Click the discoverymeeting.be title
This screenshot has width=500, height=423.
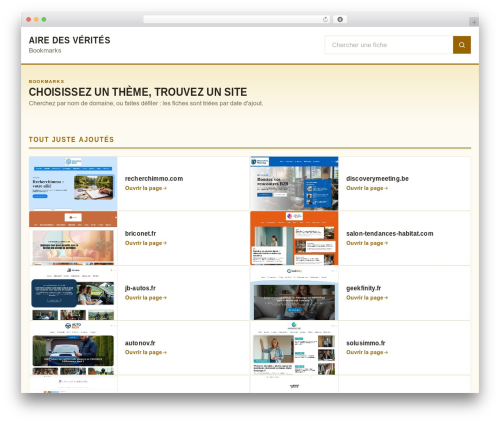[x=377, y=179]
